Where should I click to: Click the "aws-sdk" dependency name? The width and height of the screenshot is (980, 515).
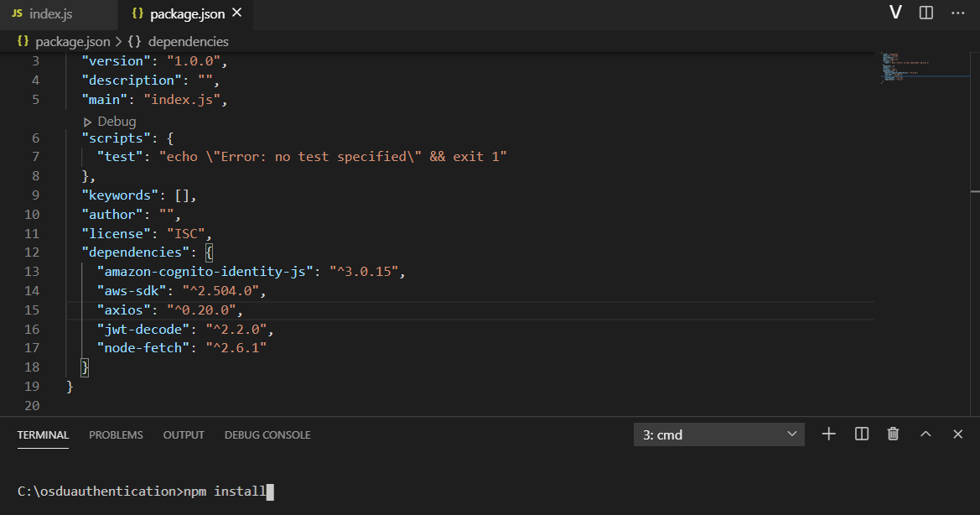[132, 290]
